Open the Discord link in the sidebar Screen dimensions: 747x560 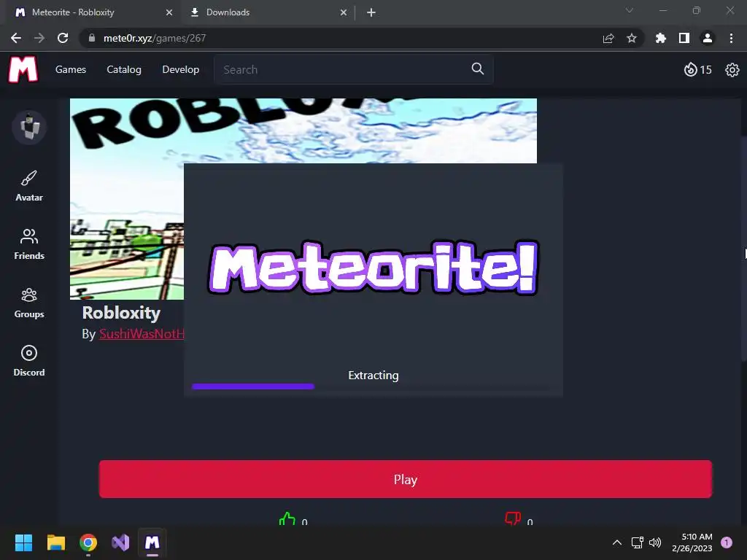(x=29, y=360)
